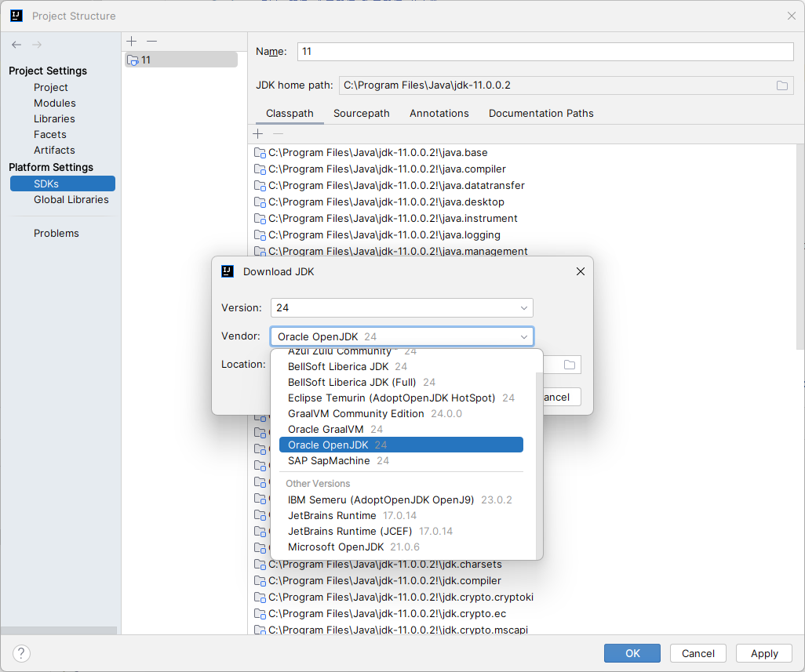Open Global Libraries settings
Image resolution: width=805 pixels, height=672 pixels.
point(71,199)
